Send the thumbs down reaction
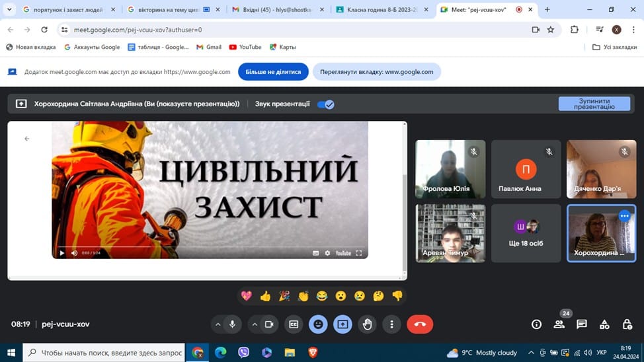The height and width of the screenshot is (362, 644). (x=397, y=296)
